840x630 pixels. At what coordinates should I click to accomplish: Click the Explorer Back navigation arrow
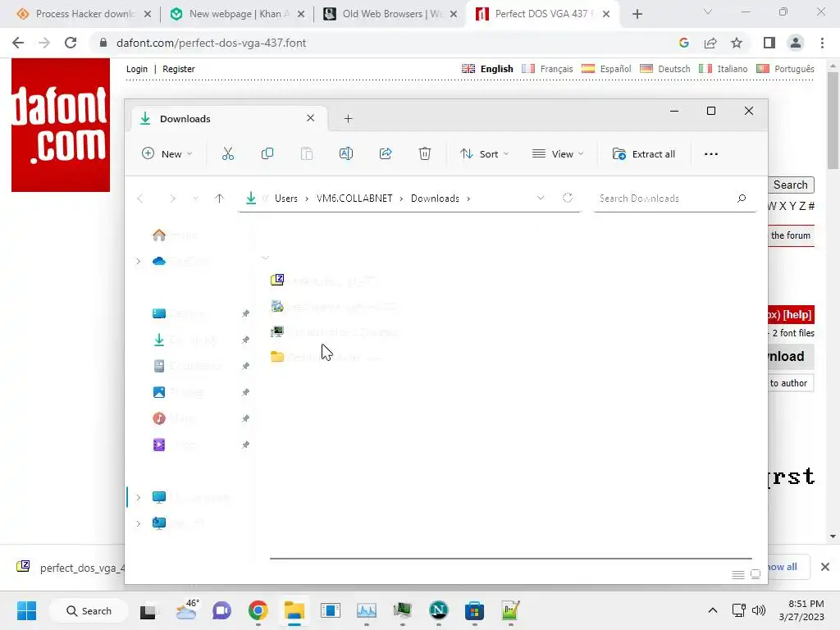[140, 199]
